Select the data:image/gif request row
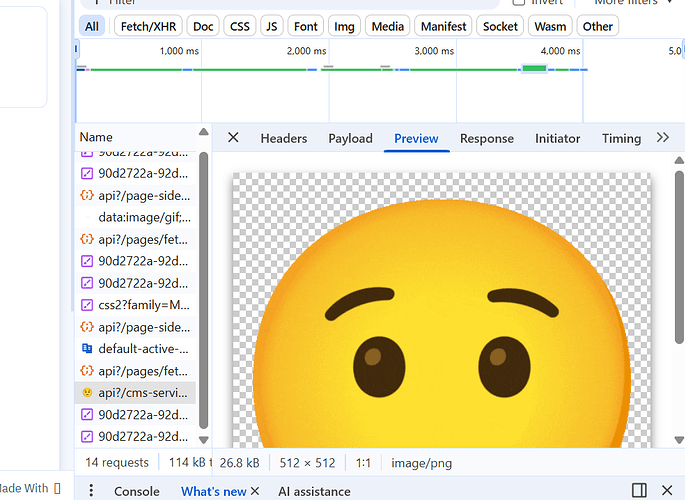The image size is (685, 500). (135, 217)
